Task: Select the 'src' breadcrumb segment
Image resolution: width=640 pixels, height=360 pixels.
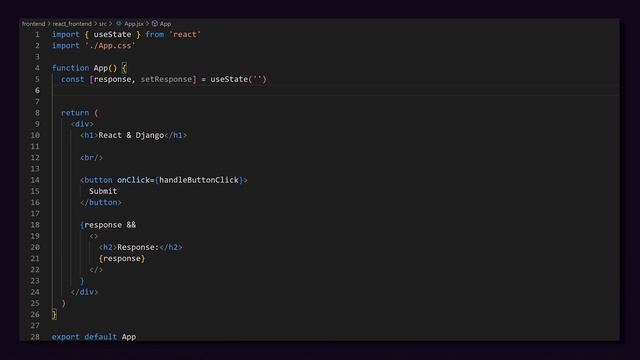Action: coord(103,24)
